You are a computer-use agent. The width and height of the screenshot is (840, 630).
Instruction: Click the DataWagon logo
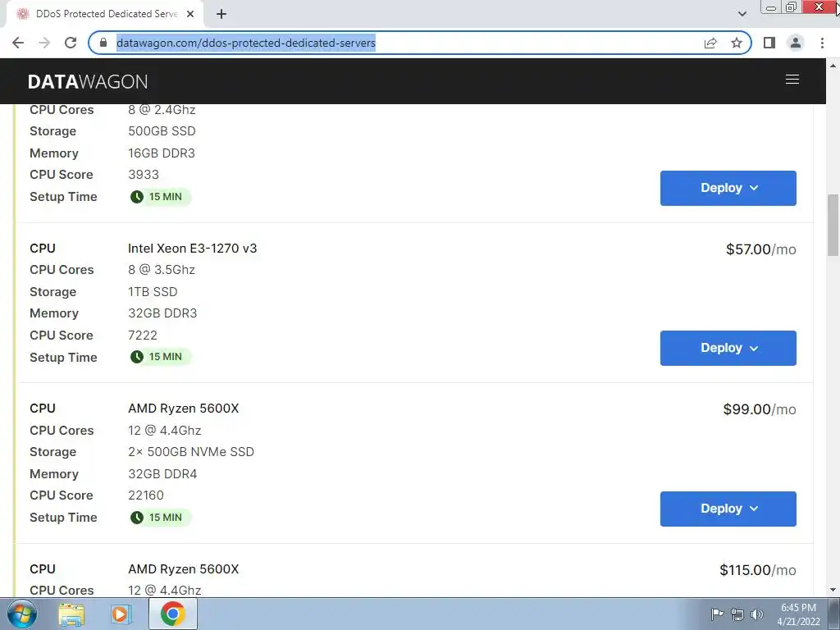[x=88, y=81]
